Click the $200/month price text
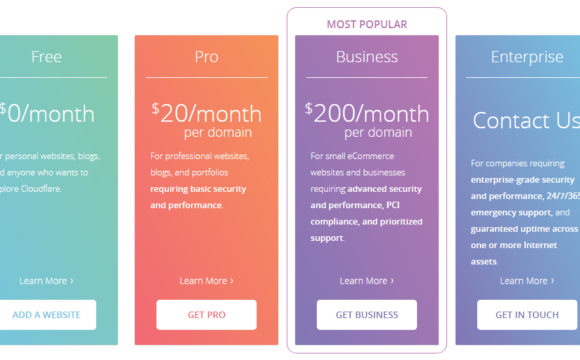The height and width of the screenshot is (360, 580). [367, 113]
